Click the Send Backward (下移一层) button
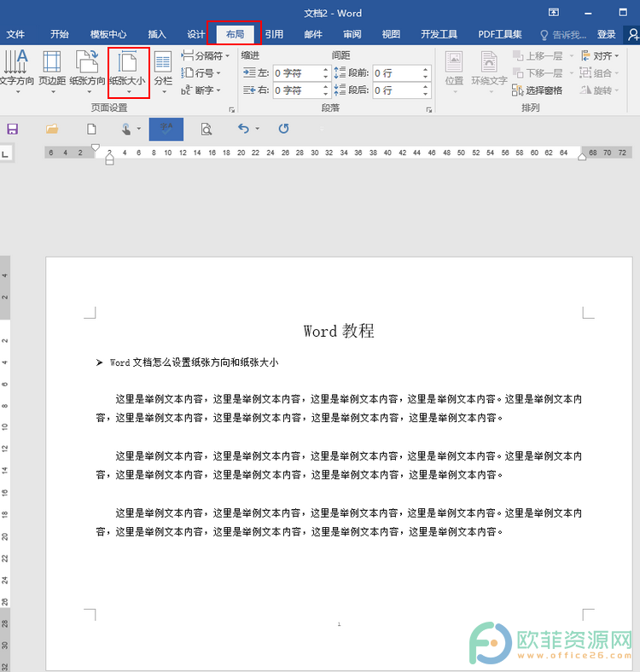This screenshot has height=672, width=640. click(538, 72)
